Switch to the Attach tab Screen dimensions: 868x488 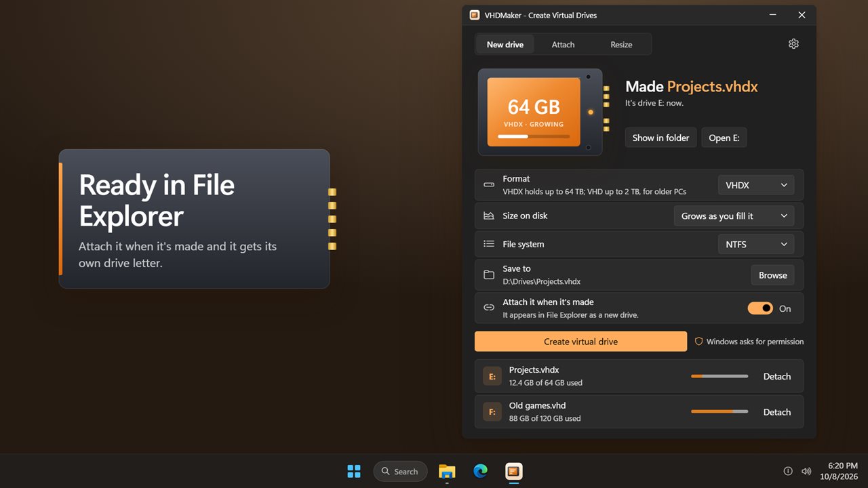pos(563,45)
